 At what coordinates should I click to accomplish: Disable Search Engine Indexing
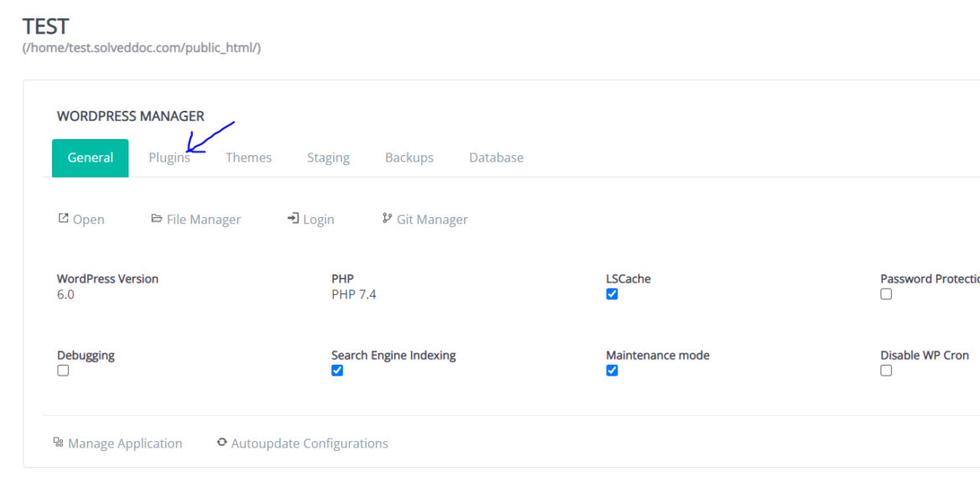(337, 370)
